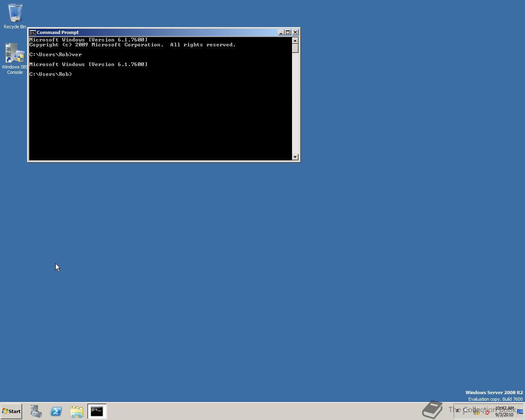Click the network status tray icon

pos(476,411)
